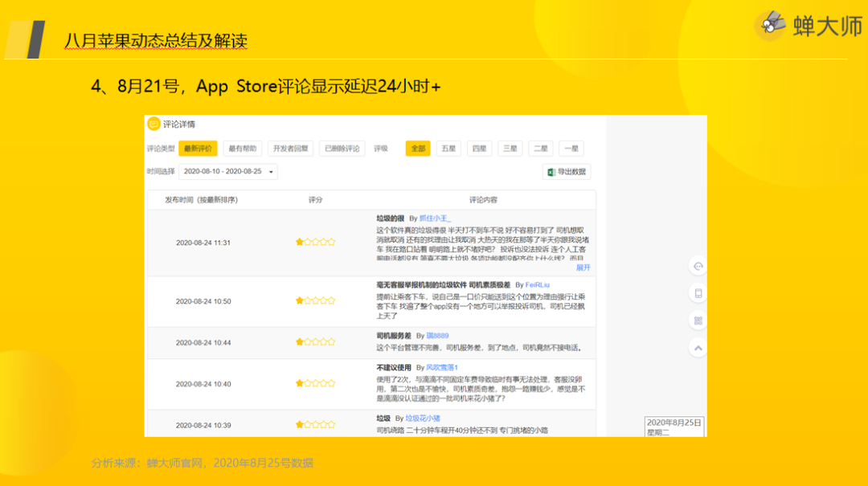The image size is (868, 486).
Task: Click the star rating for the 10:40 review
Action: [x=316, y=383]
